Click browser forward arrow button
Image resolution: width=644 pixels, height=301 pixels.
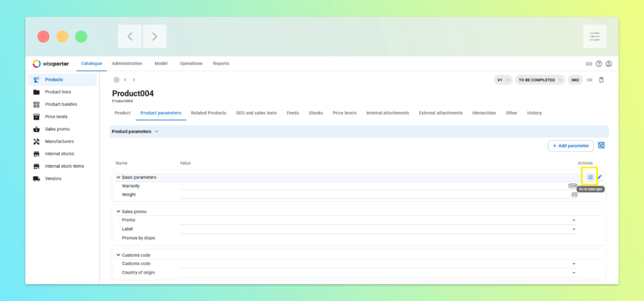tap(155, 36)
